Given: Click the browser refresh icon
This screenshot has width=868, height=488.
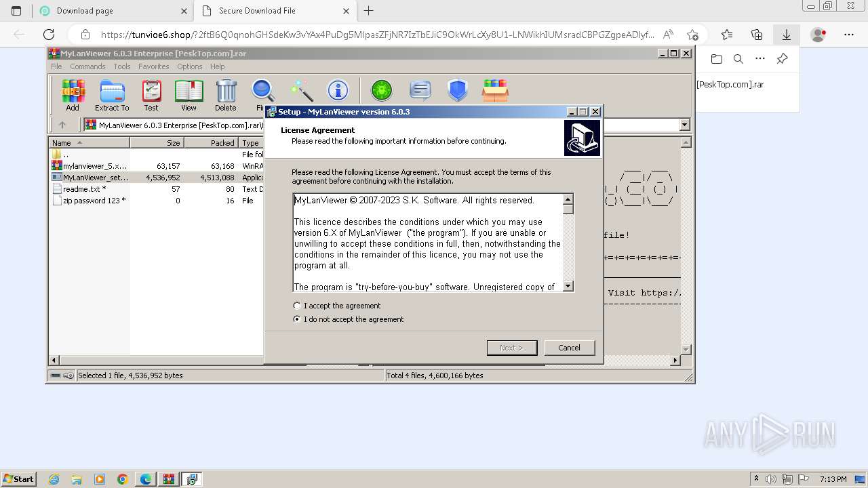Looking at the screenshot, I should [x=49, y=35].
